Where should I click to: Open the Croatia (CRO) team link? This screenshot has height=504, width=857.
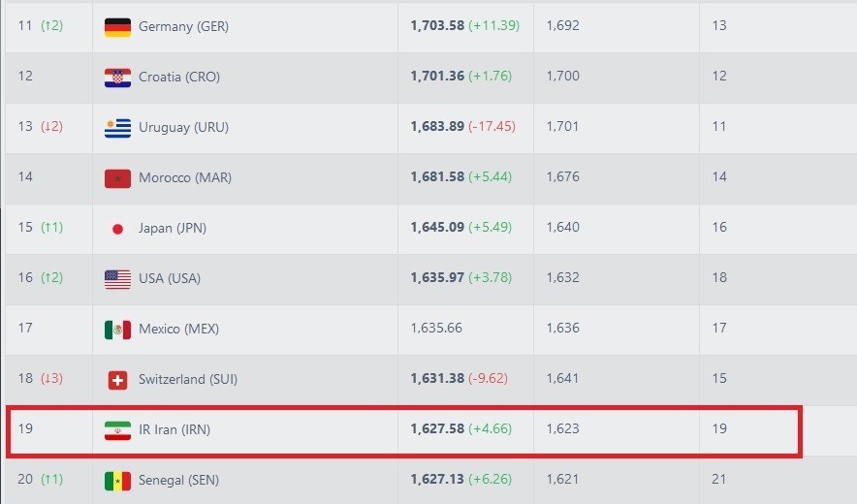pyautogui.click(x=179, y=77)
